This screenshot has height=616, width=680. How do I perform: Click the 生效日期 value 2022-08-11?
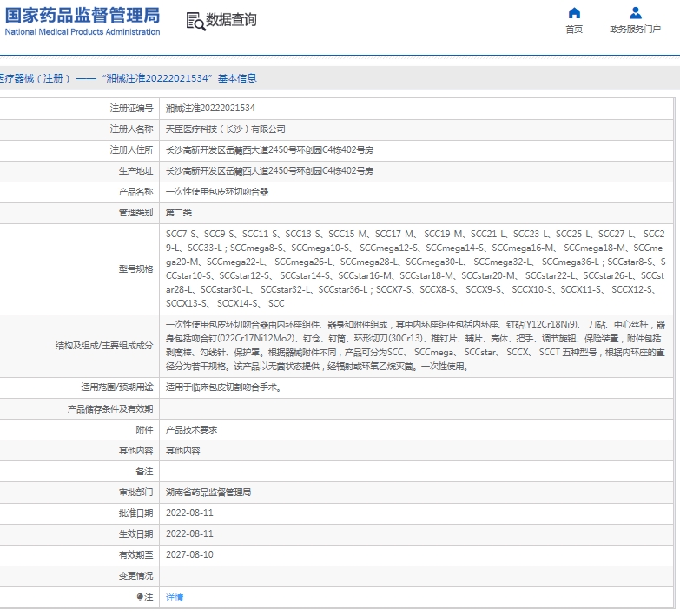coord(189,534)
